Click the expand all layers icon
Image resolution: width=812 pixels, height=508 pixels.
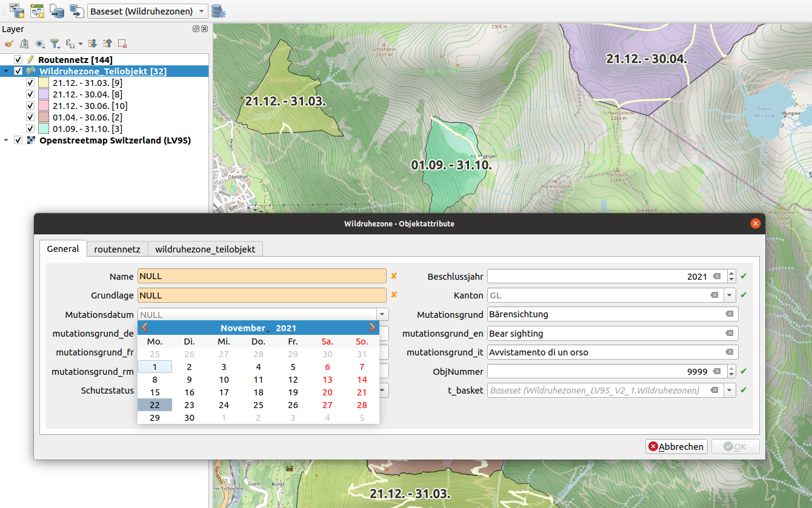click(92, 44)
